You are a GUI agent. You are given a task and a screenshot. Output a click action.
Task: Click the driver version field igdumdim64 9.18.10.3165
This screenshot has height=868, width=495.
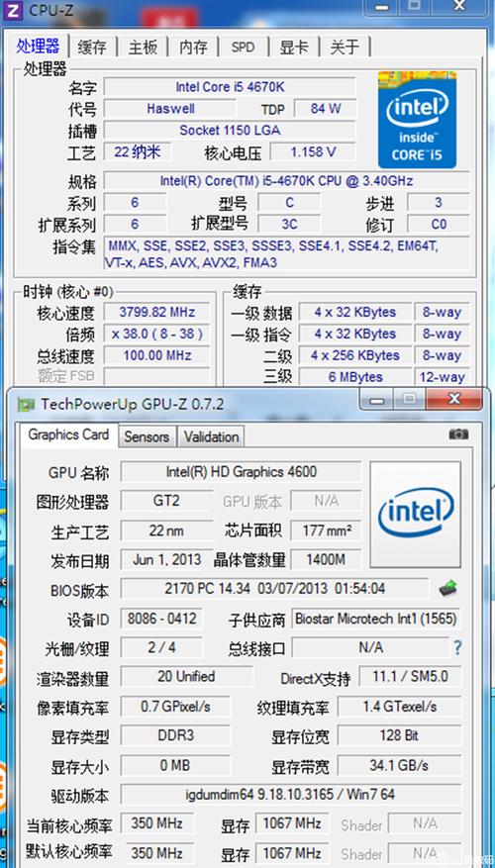pos(291,795)
